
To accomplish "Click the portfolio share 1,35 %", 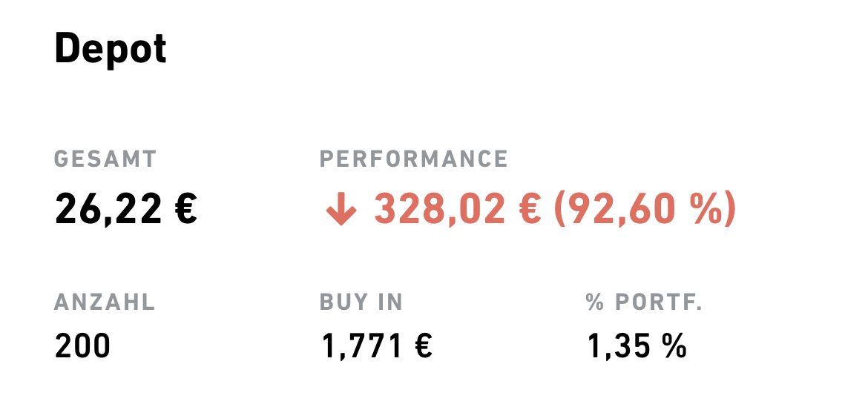I will 637,347.
